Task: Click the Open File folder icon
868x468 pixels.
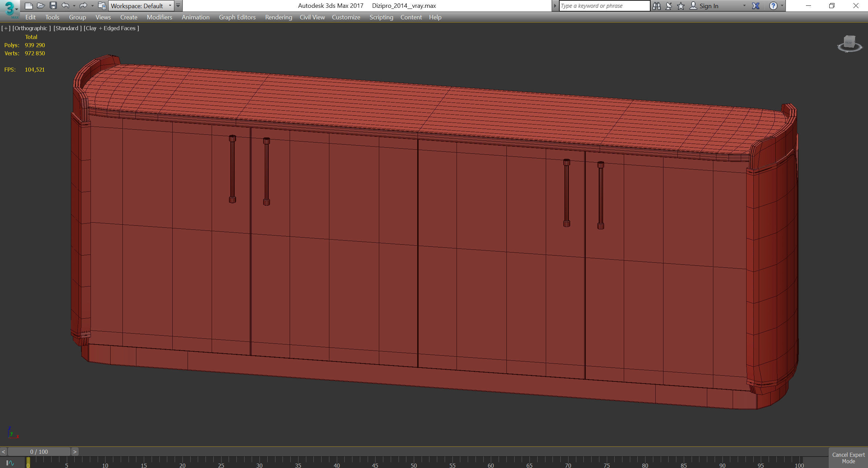Action: click(x=41, y=6)
